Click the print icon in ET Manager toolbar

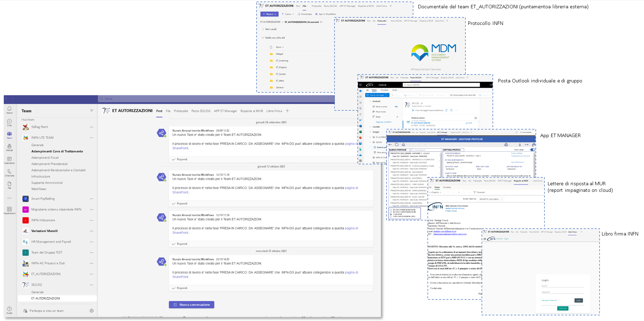[x=506, y=144]
